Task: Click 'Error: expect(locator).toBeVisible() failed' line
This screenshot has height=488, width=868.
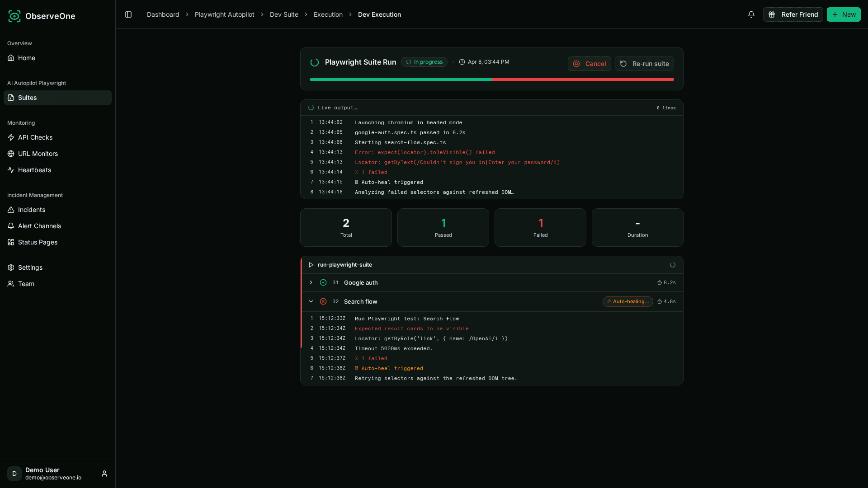Action: (x=425, y=152)
